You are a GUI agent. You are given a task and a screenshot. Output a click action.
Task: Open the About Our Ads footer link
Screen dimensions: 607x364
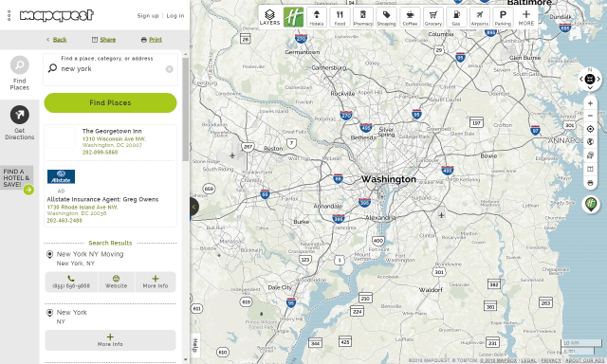(x=585, y=360)
